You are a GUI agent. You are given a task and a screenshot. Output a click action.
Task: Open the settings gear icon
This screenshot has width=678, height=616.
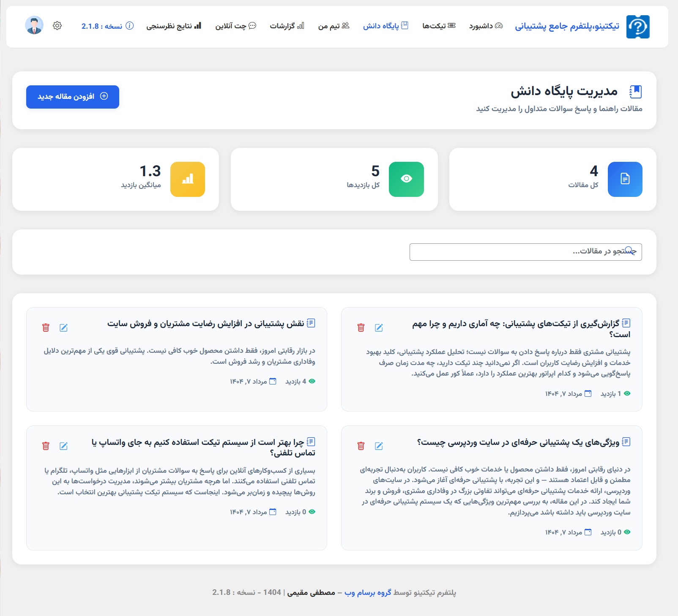pyautogui.click(x=57, y=26)
